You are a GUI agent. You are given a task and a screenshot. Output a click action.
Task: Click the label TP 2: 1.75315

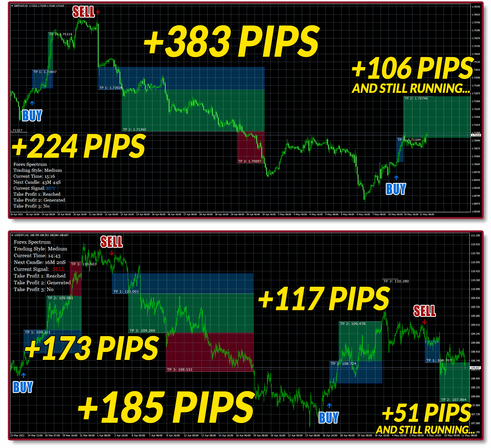[x=61, y=34]
